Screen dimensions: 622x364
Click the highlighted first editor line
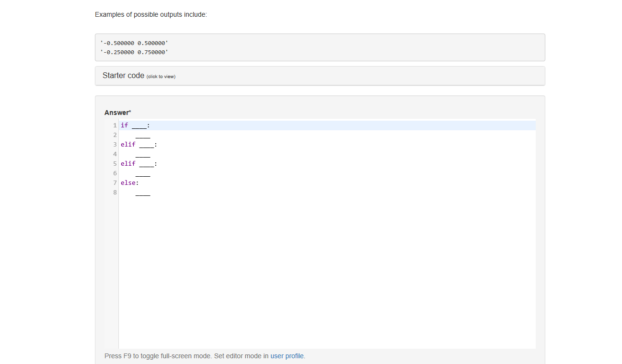(288, 125)
